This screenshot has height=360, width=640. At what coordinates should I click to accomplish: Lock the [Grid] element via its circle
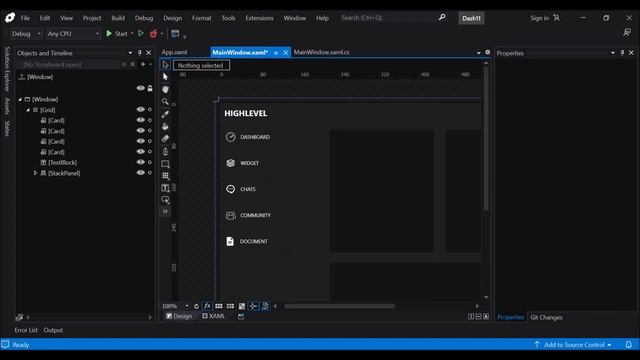150,109
